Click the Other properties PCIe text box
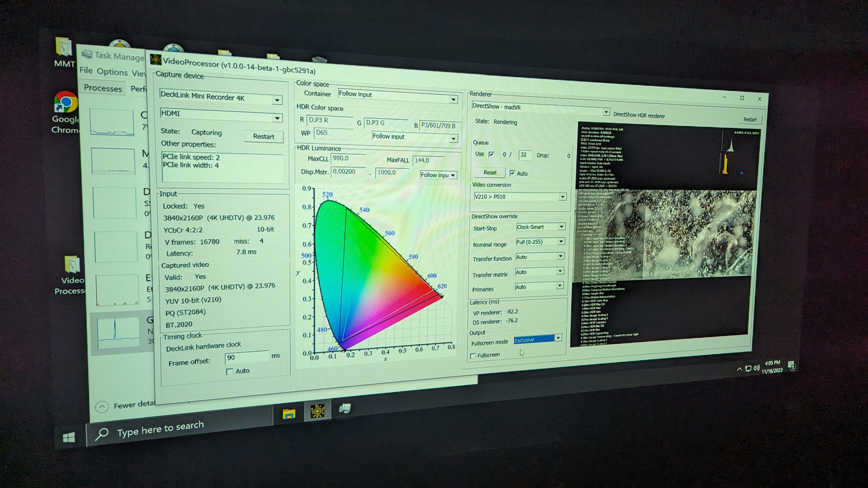The width and height of the screenshot is (868, 488). point(223,167)
